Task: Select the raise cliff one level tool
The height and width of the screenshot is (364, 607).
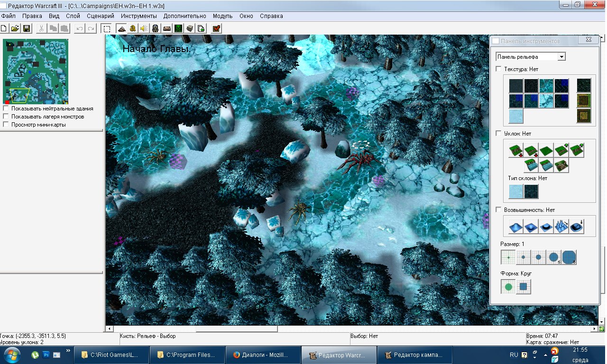Action: [561, 150]
